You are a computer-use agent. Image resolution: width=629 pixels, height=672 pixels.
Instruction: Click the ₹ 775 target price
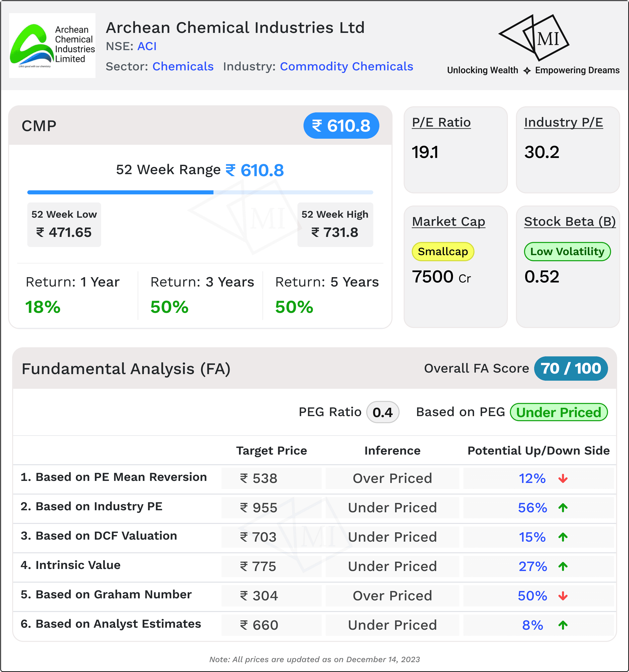[258, 567]
